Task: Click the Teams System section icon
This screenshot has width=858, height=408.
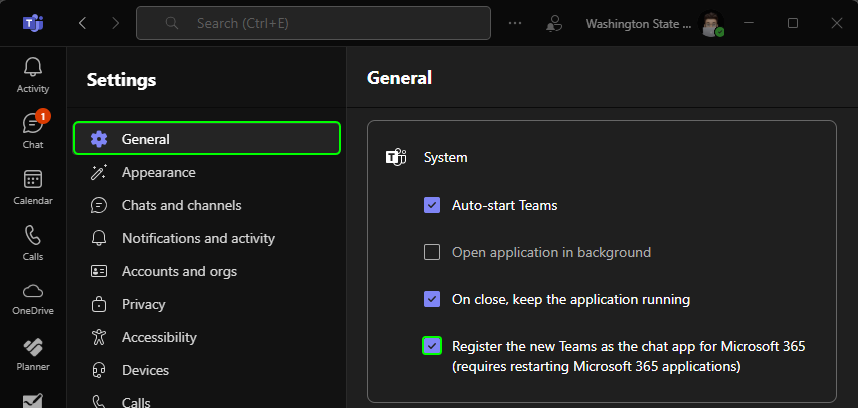Action: 396,158
